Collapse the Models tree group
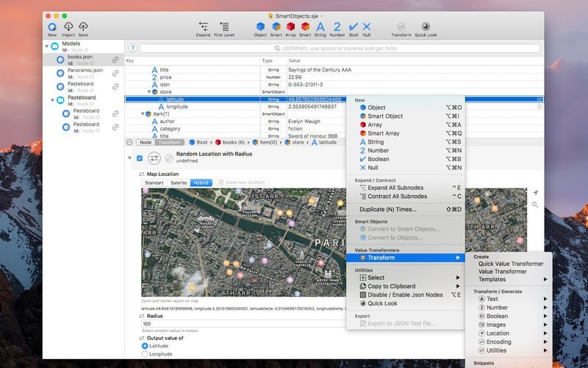 tap(46, 46)
